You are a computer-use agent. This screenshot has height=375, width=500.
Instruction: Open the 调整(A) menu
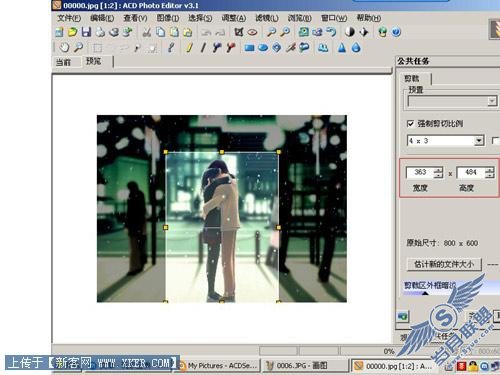[234, 18]
